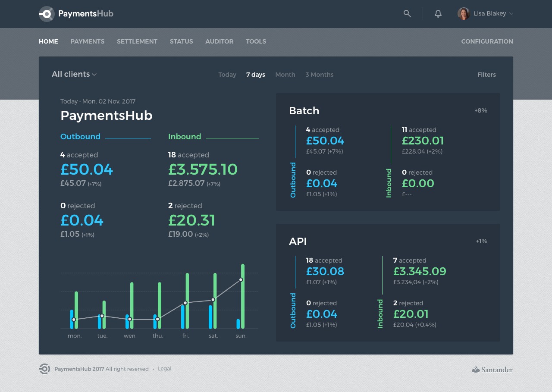This screenshot has width=552, height=392.
Task: Switch to the Month time range
Action: point(285,75)
